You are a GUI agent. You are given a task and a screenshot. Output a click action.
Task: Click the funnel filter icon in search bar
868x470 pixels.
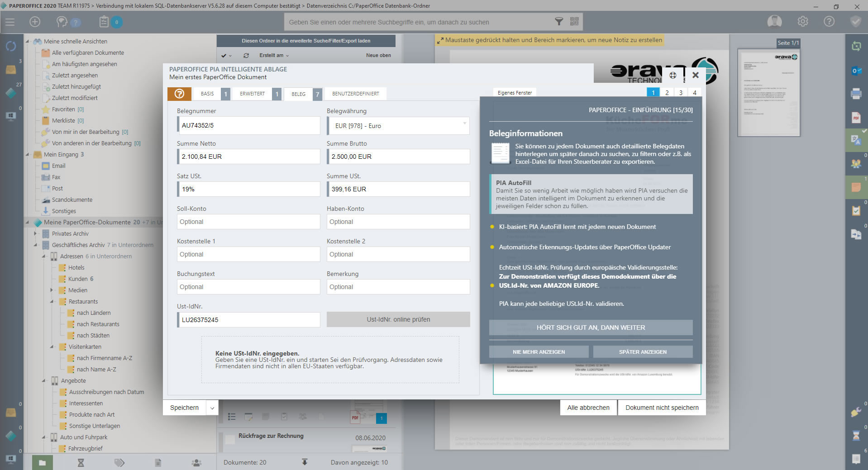559,22
